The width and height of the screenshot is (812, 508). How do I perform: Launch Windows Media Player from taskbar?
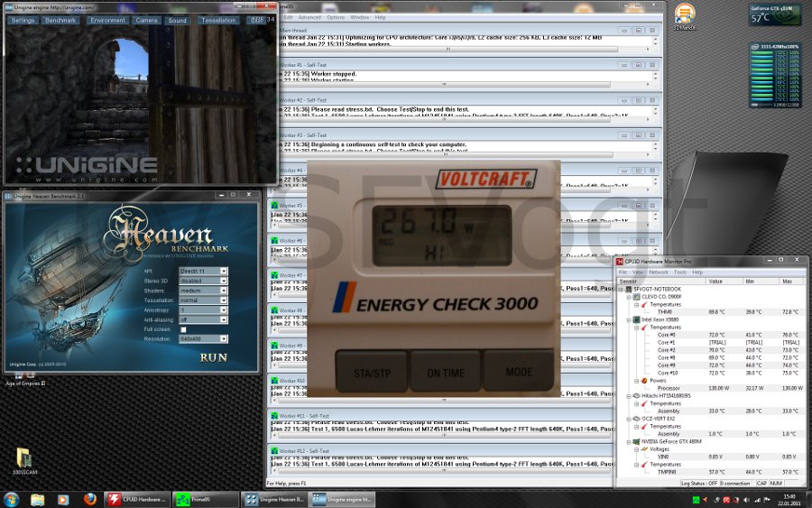pyautogui.click(x=63, y=500)
